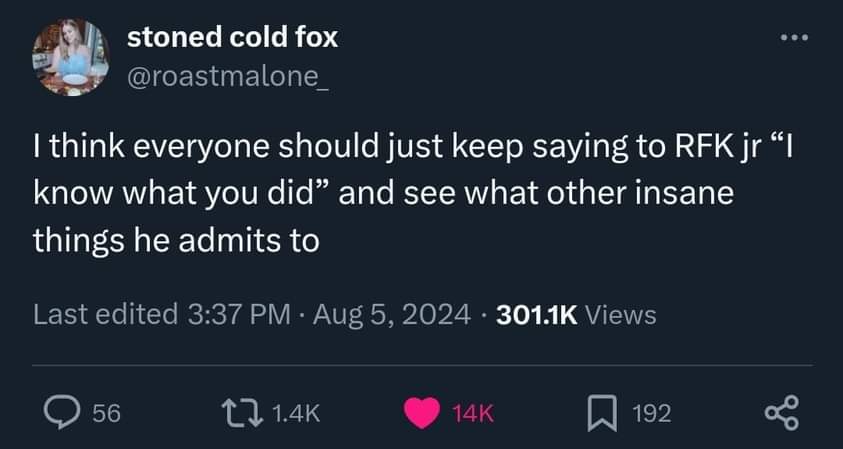The height and width of the screenshot is (449, 843).
Task: Click the display name stoned cold fox
Action: (x=232, y=38)
